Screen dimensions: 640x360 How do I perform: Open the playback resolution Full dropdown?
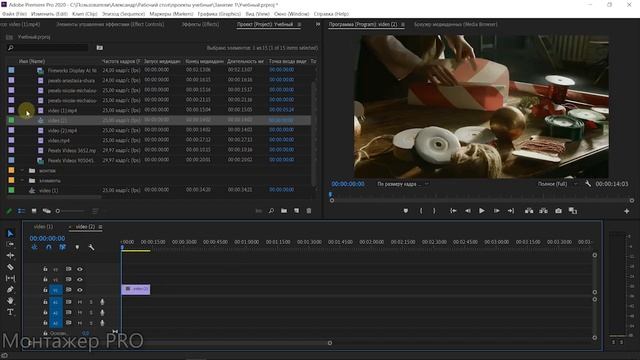pos(557,184)
